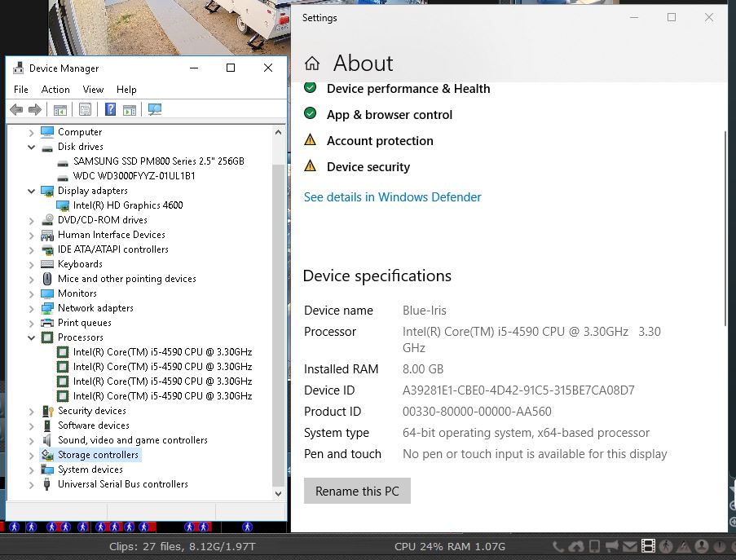Image resolution: width=736 pixels, height=560 pixels.
Task: Expand the Network adapters node
Action: (32, 309)
